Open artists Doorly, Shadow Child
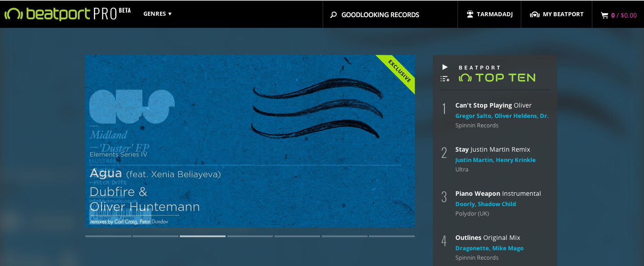This screenshot has width=644, height=266. click(x=485, y=204)
